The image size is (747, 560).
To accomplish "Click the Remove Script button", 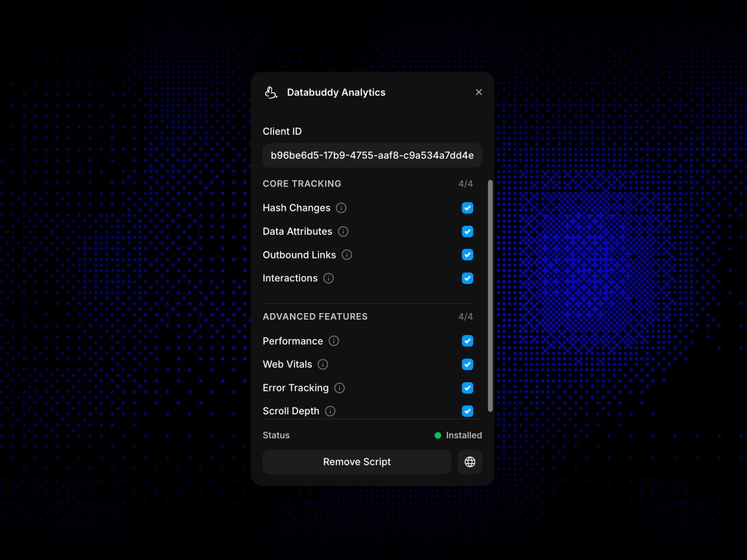I will pyautogui.click(x=357, y=462).
